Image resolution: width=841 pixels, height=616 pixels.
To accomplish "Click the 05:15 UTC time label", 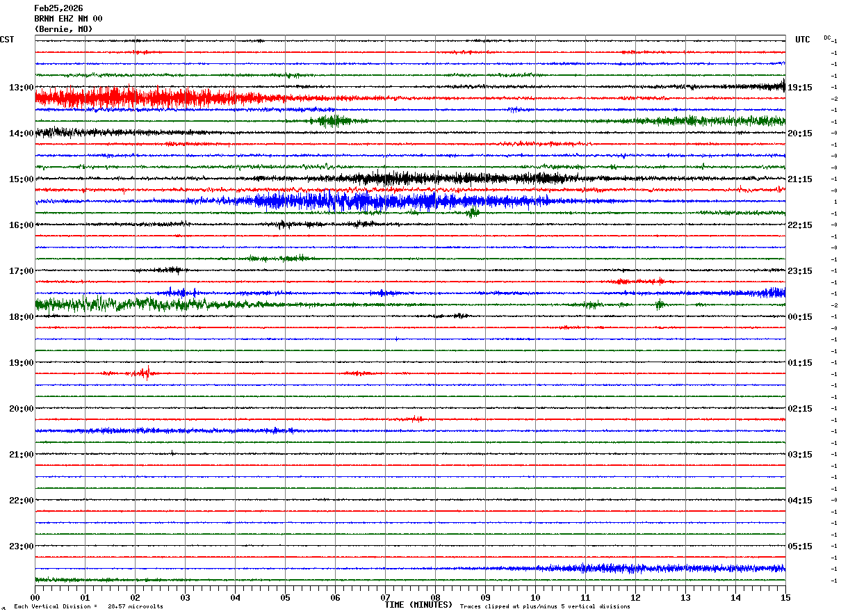I will pyautogui.click(x=799, y=546).
